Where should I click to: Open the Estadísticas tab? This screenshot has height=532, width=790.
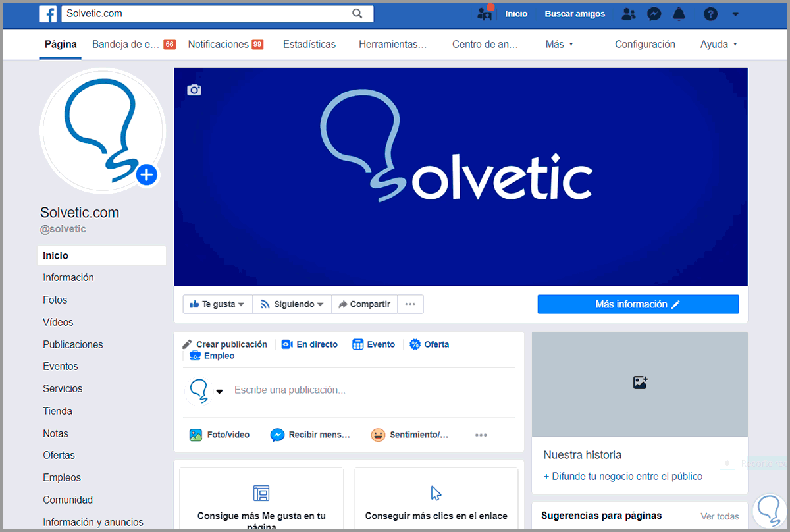tap(309, 45)
